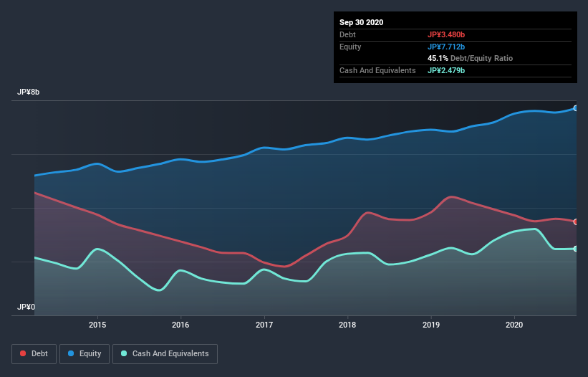Click the 2020 x-axis label

[x=514, y=325]
